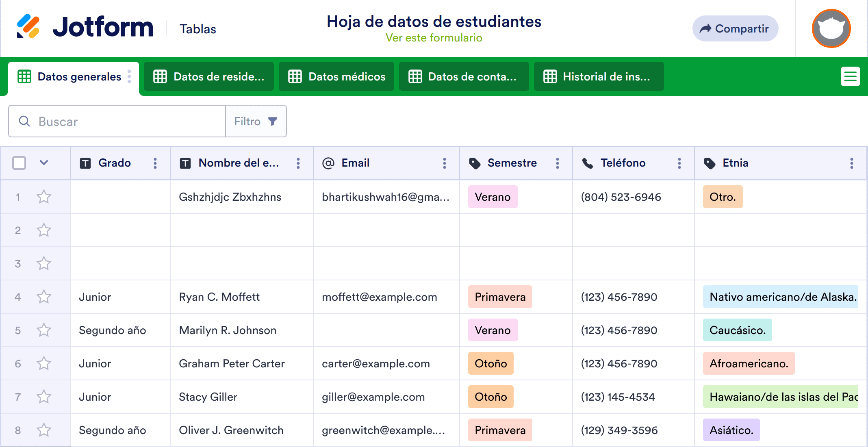Click the Compartir button
This screenshot has height=447, width=868.
[x=735, y=28]
